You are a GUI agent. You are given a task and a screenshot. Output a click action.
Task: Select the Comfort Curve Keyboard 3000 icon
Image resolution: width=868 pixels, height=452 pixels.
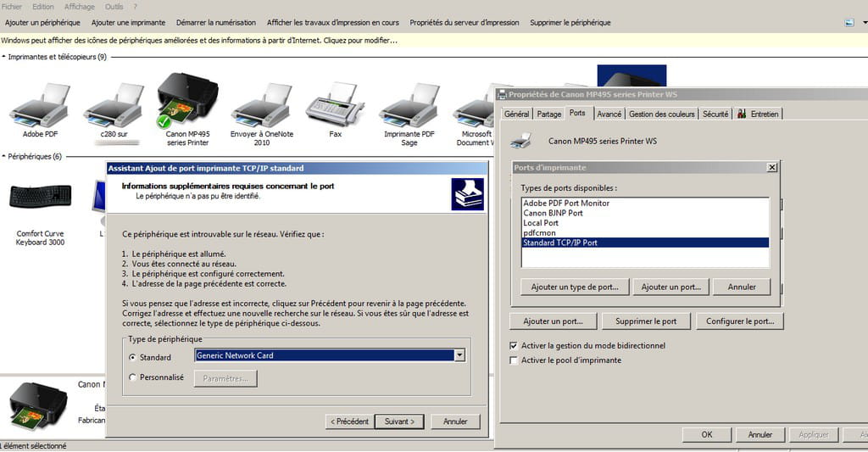pos(40,197)
